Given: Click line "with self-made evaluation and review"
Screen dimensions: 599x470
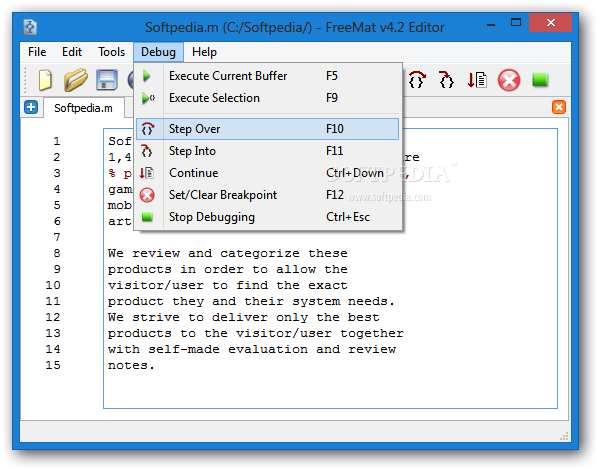Looking at the screenshot, I should coord(252,349).
